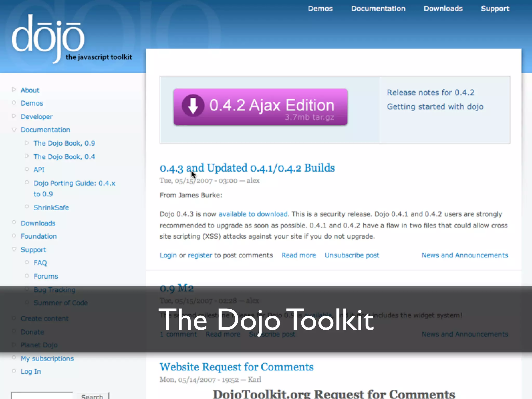Click Unsubscribe post link

[x=352, y=255]
